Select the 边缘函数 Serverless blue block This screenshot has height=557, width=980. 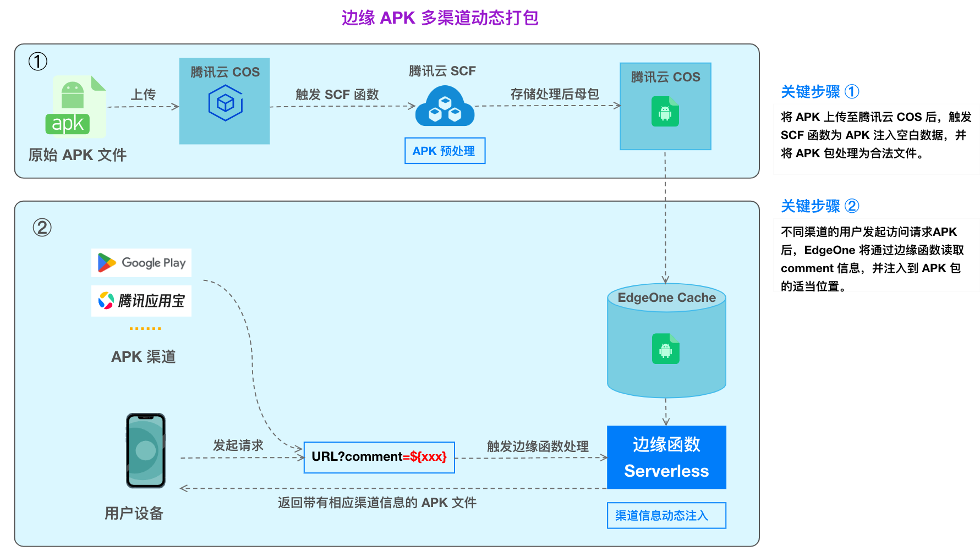(666, 457)
